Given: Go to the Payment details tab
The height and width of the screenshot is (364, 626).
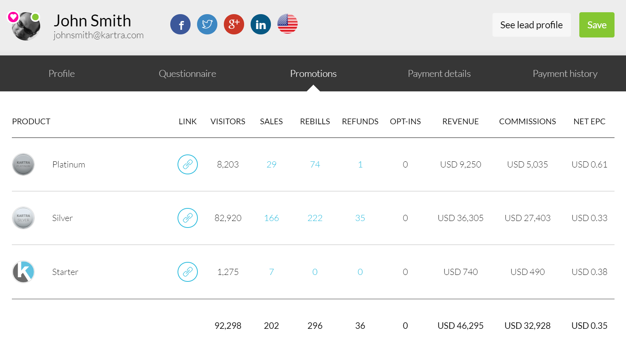Looking at the screenshot, I should click(x=439, y=73).
